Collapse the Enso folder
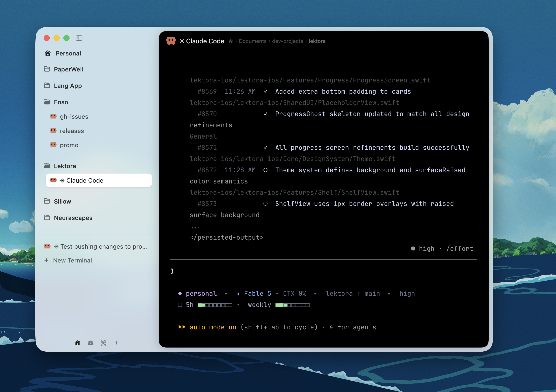 [x=56, y=102]
